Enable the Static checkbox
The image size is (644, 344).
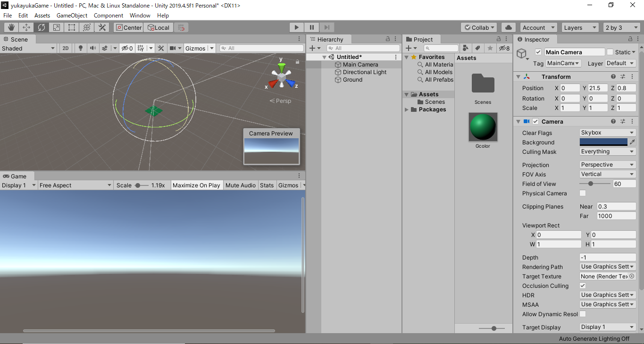coord(610,52)
